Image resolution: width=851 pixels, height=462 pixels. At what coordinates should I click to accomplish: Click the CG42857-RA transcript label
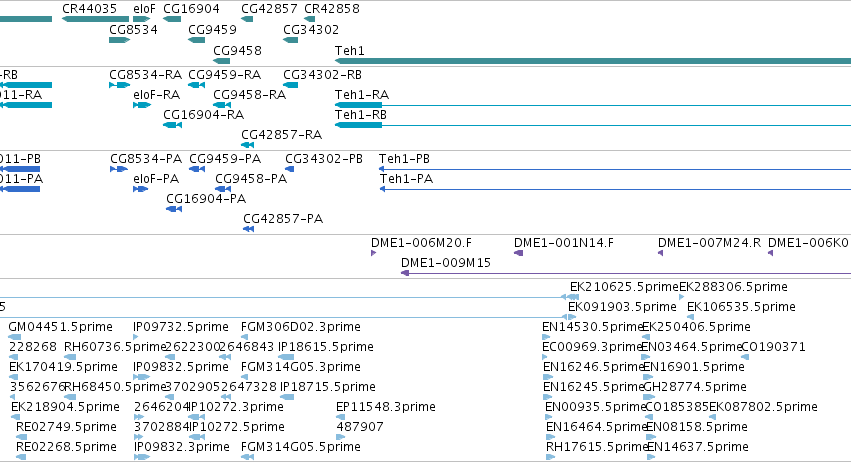[x=282, y=135]
